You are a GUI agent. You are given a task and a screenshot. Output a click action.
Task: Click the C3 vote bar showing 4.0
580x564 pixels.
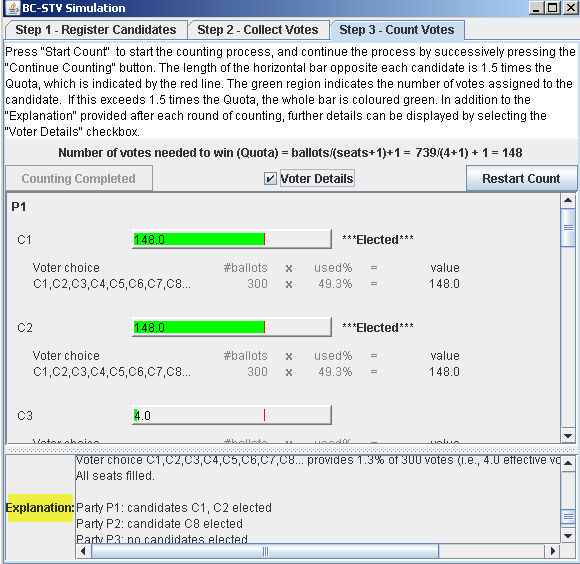pyautogui.click(x=232, y=415)
